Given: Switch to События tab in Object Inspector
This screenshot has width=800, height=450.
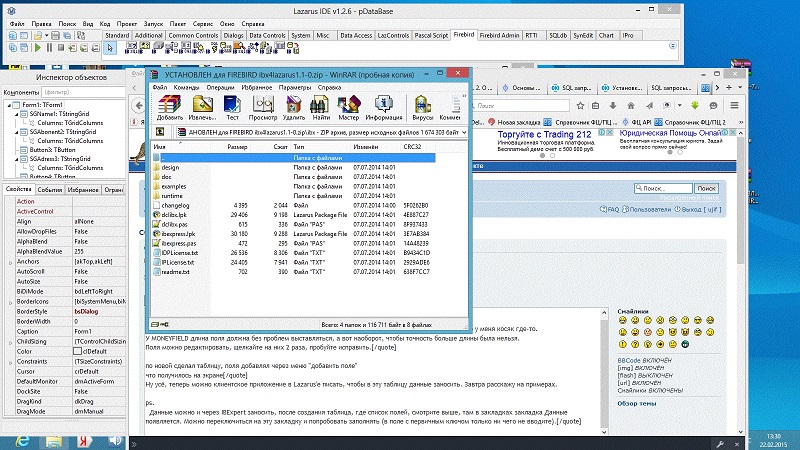Looking at the screenshot, I should coord(51,189).
